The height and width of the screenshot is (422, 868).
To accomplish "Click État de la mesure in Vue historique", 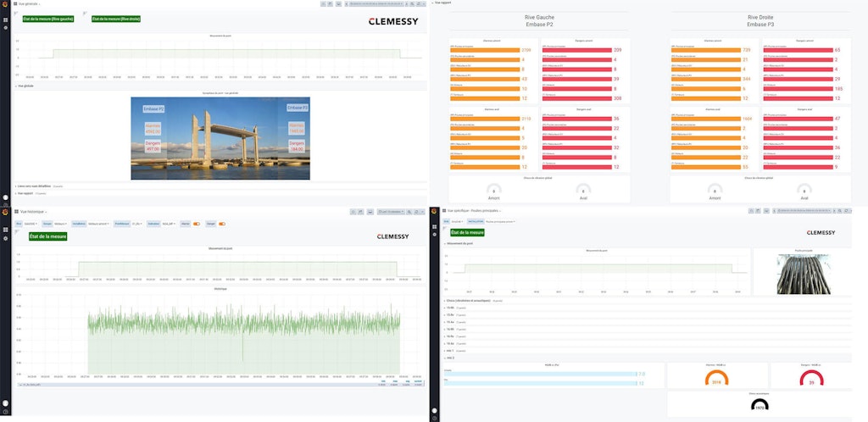I will (48, 236).
